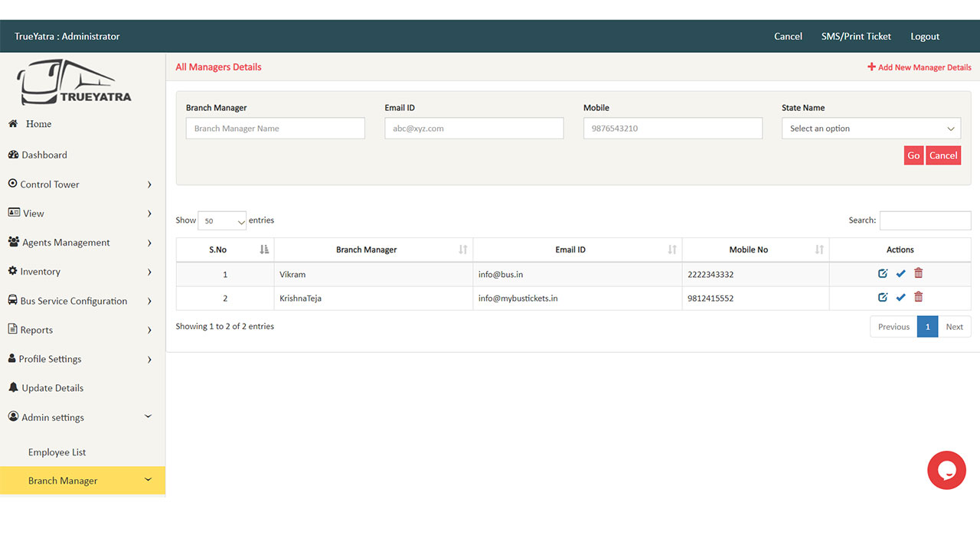Open Employee List in sidebar

[57, 452]
